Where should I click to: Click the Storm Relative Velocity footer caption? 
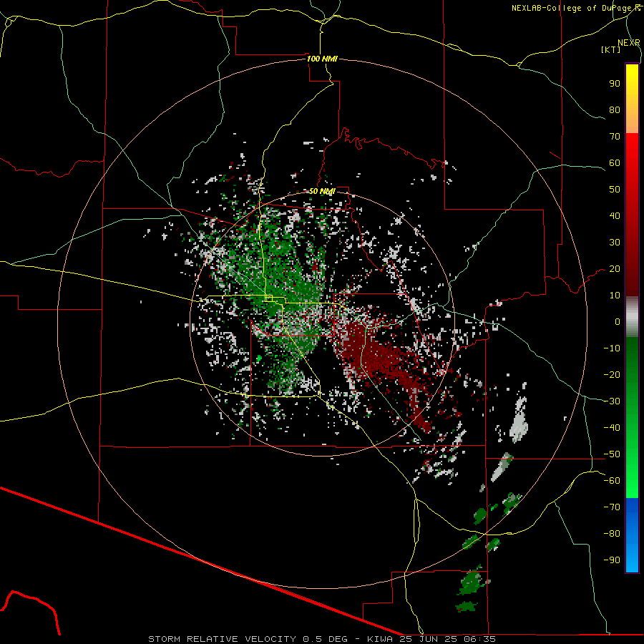322,639
